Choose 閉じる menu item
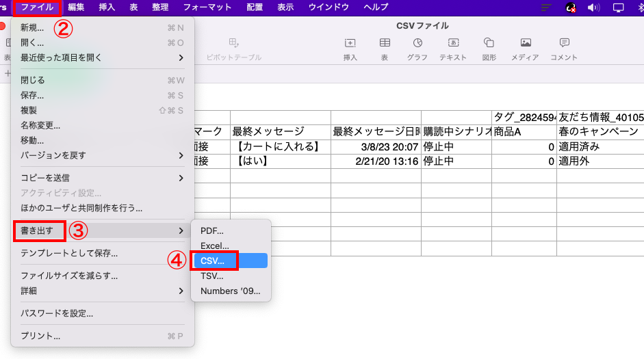 (x=102, y=81)
